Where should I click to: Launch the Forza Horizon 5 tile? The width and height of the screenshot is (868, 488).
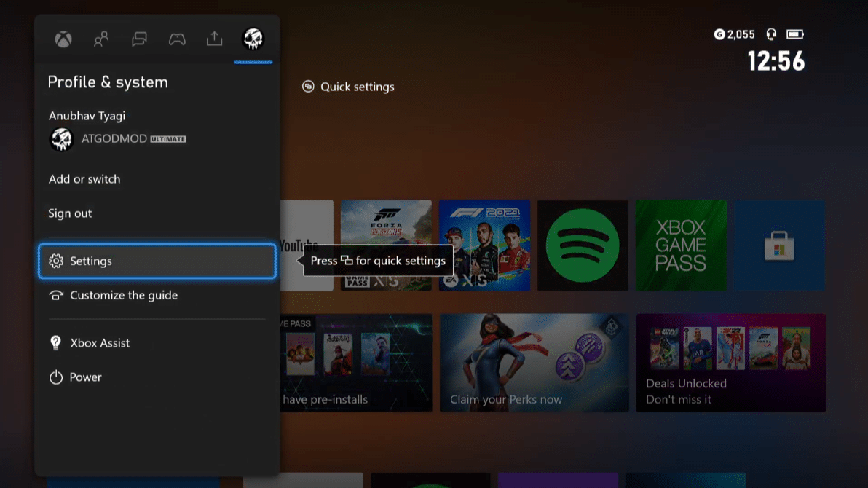[x=386, y=245]
